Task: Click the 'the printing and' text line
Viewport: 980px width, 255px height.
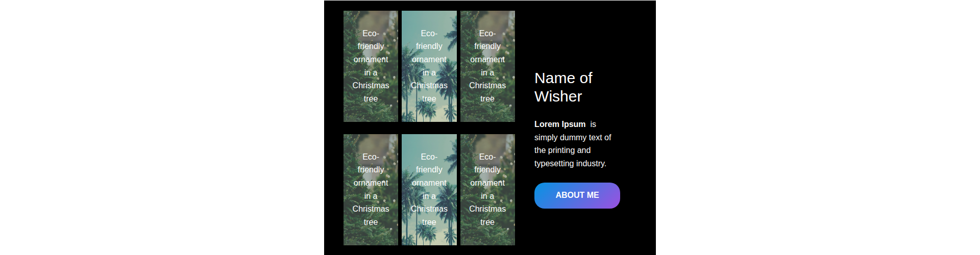Action: [x=562, y=150]
